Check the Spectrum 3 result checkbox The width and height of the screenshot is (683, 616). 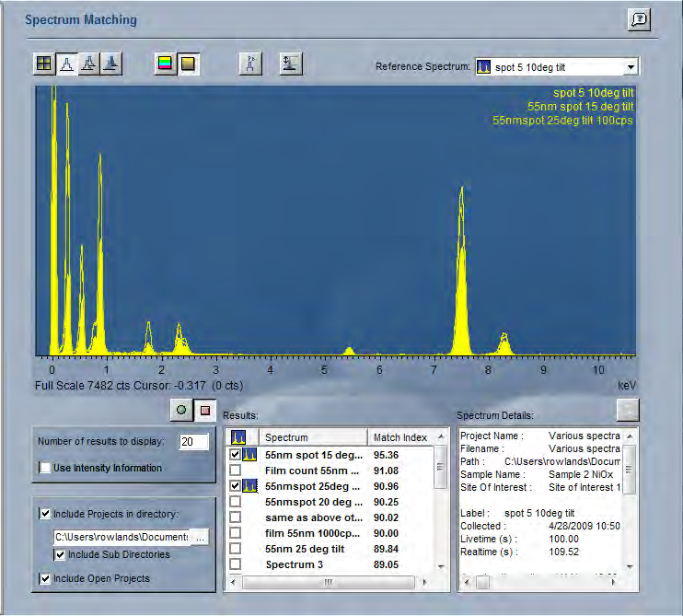pos(236,564)
